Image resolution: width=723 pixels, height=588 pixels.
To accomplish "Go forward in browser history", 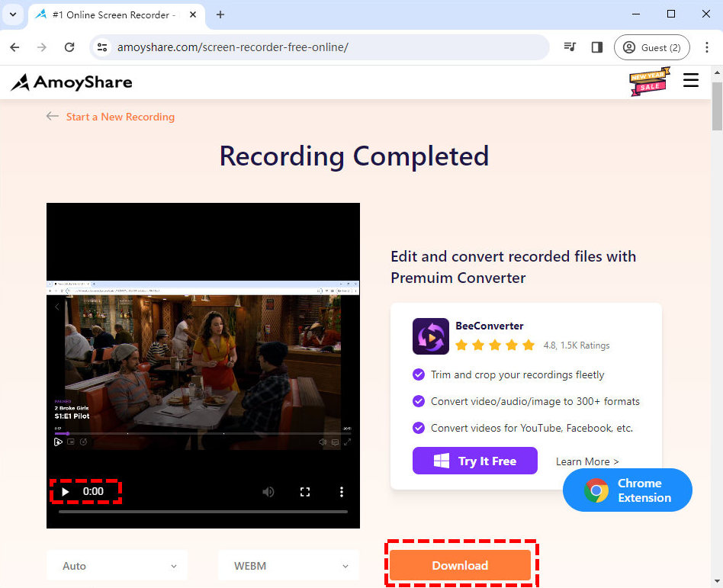I will point(42,47).
